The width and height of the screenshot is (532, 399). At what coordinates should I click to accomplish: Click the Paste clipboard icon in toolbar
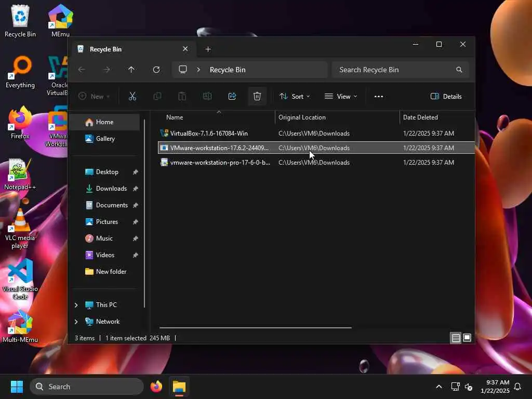(x=182, y=96)
